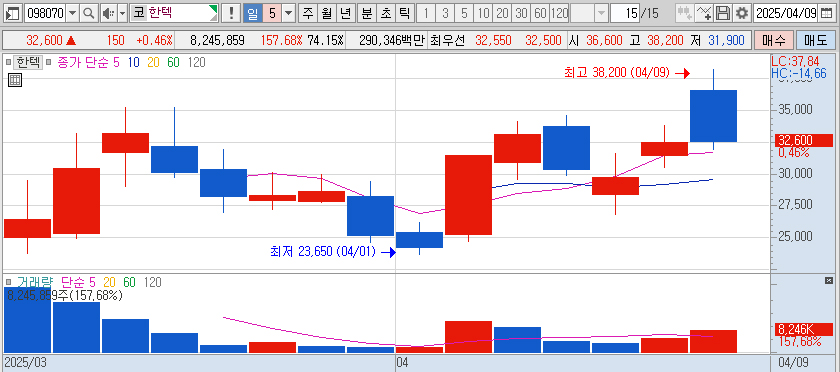Choose the 10 interval button
The height and width of the screenshot is (372, 840).
pyautogui.click(x=483, y=13)
